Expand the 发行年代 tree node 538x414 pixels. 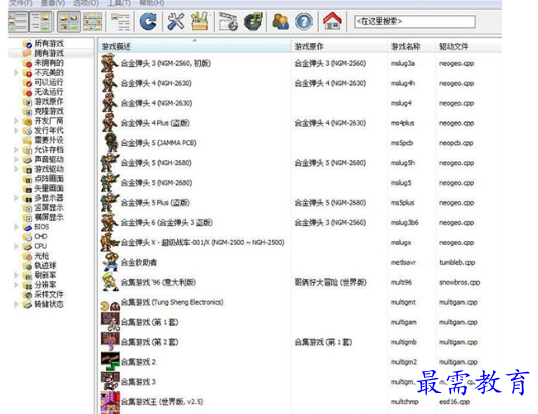(x=16, y=130)
